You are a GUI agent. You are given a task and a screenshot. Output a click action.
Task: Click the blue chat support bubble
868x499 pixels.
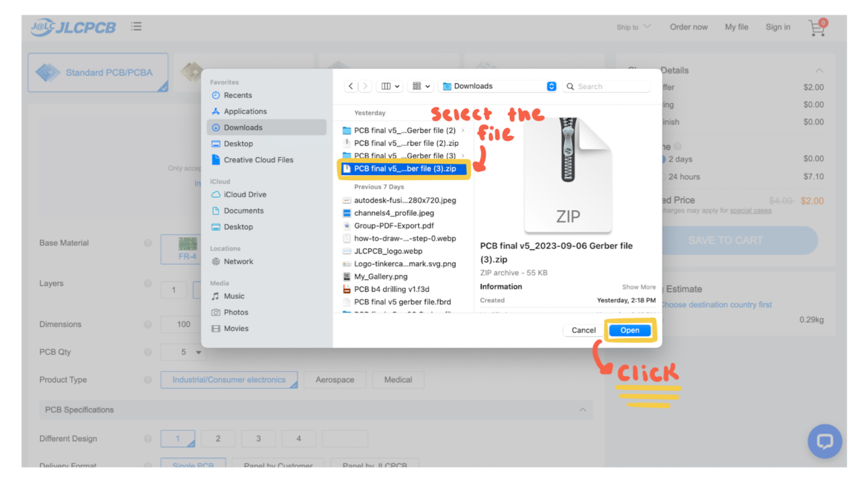click(x=825, y=441)
